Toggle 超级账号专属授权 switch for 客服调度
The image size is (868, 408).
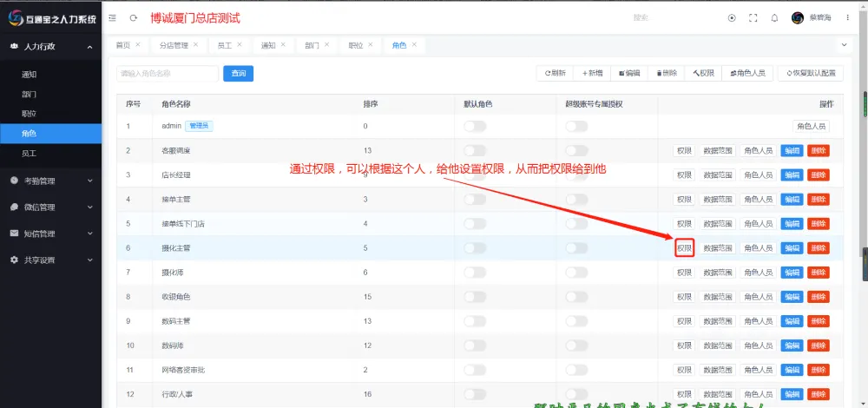pyautogui.click(x=576, y=150)
